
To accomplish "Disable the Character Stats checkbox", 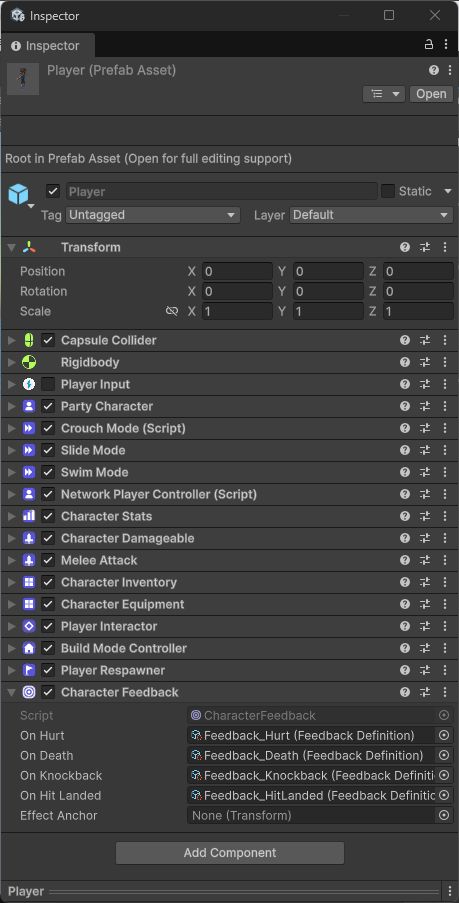I will (x=48, y=516).
